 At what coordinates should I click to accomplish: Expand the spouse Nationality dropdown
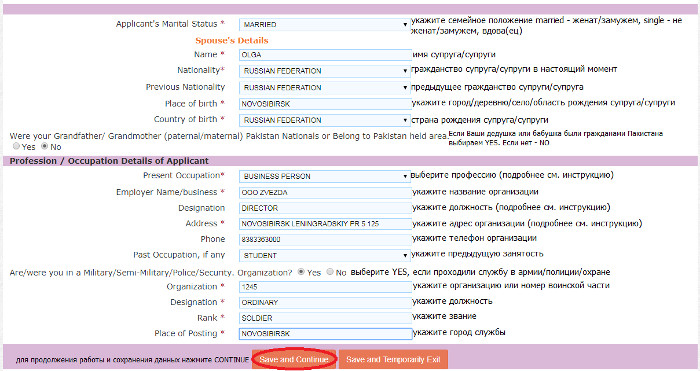(x=325, y=71)
